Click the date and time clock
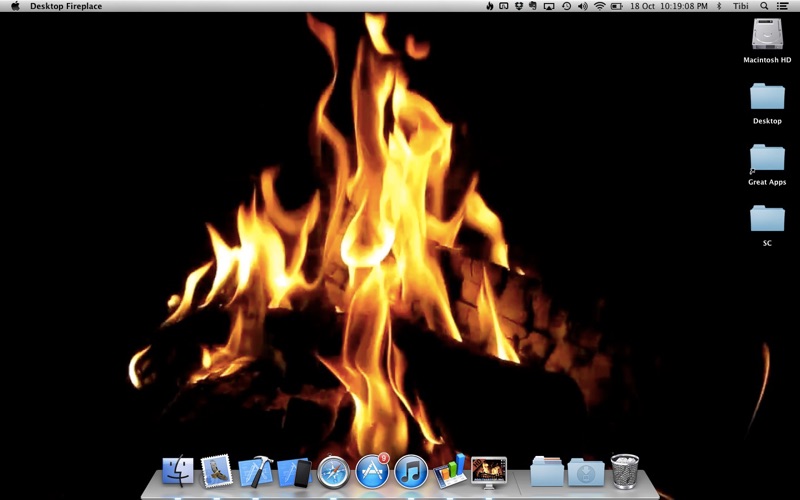This screenshot has width=800, height=500. 669,6
